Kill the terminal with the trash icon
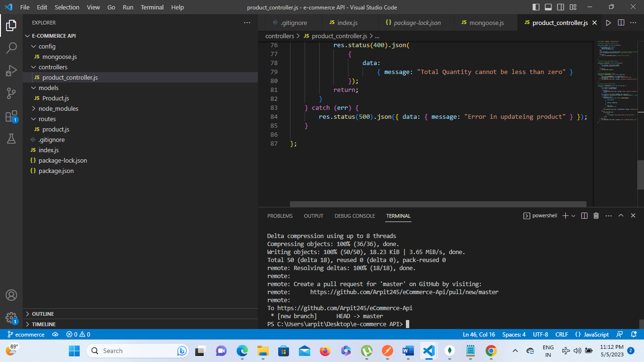 596,215
